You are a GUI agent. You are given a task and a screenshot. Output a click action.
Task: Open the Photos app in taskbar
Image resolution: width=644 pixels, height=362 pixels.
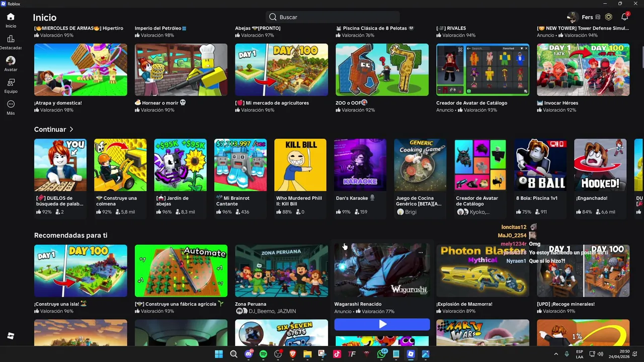click(426, 354)
